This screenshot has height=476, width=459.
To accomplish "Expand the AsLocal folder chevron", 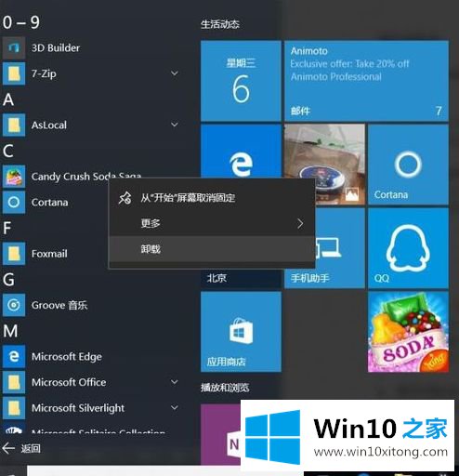I will point(175,125).
